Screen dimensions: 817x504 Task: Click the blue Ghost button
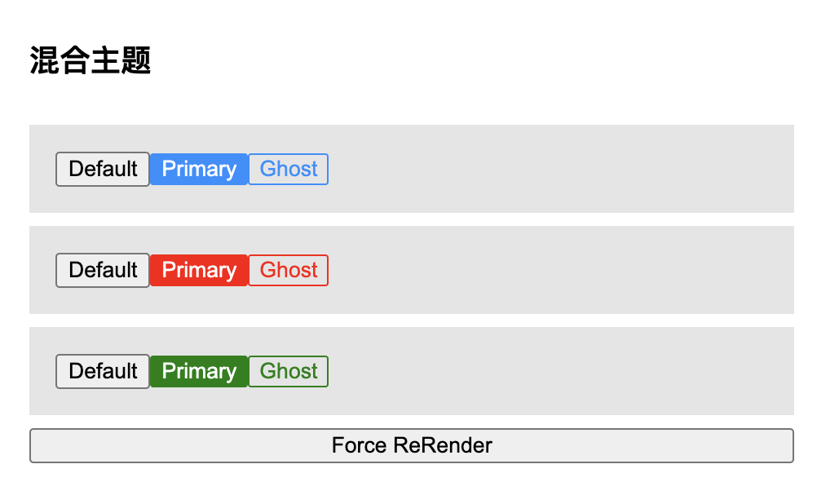click(x=288, y=169)
